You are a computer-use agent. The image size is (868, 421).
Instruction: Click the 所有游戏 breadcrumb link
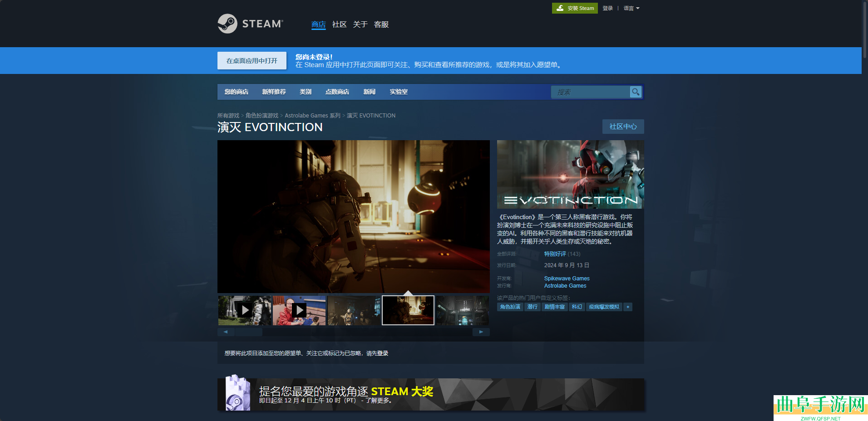[228, 116]
